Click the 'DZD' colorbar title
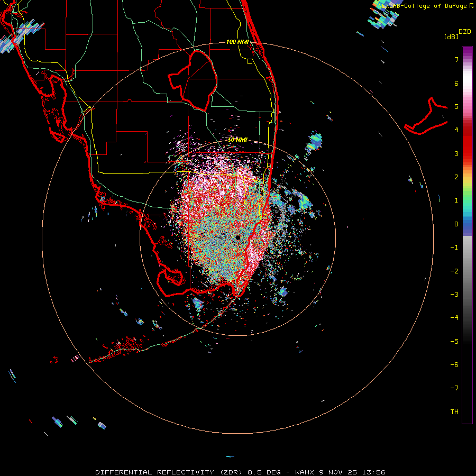 (465, 32)
